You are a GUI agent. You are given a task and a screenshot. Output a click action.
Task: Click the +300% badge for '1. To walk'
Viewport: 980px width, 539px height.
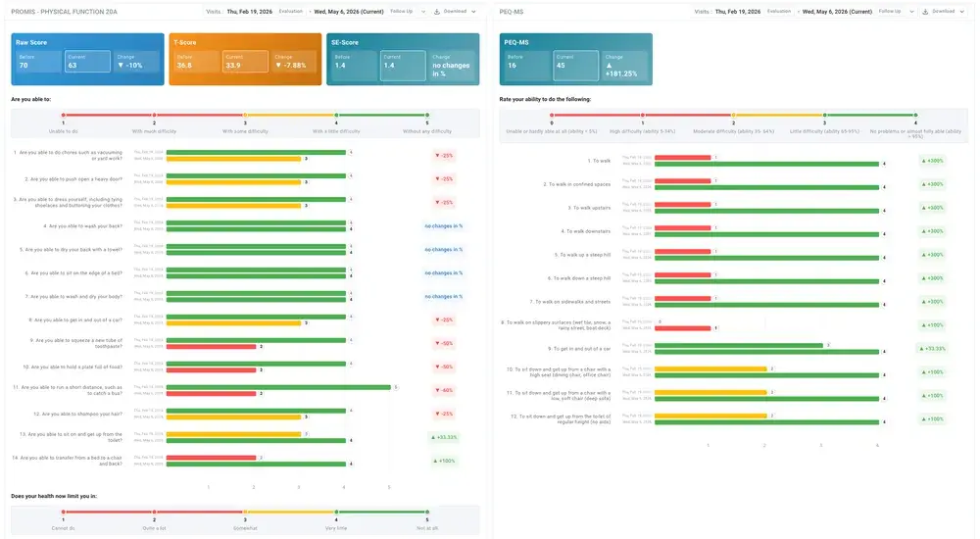pos(932,161)
